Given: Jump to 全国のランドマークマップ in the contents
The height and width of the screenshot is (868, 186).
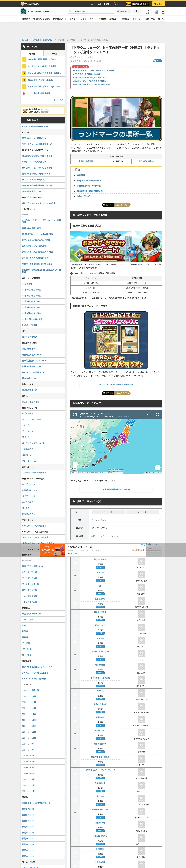Looking at the screenshot, I should [89, 181].
